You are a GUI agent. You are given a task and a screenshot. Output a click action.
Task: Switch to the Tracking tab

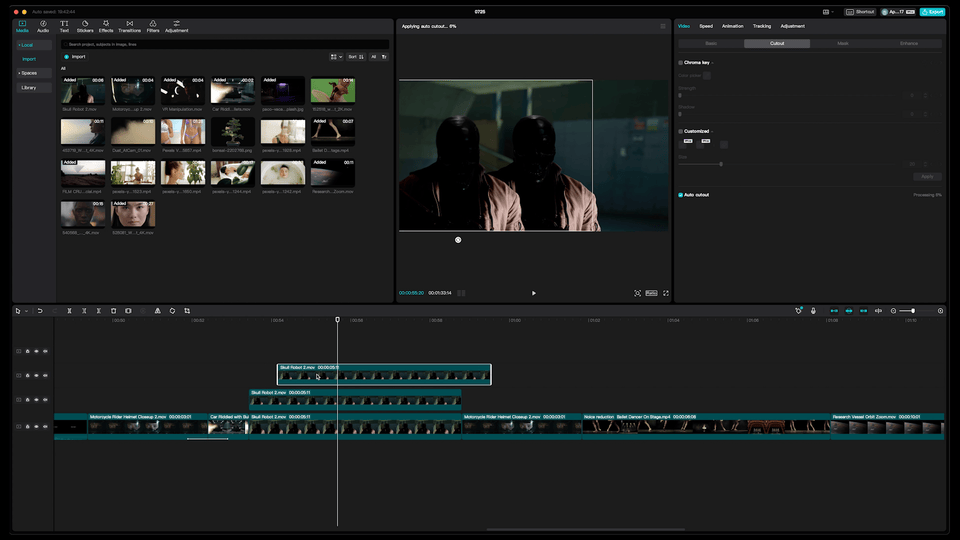[762, 26]
